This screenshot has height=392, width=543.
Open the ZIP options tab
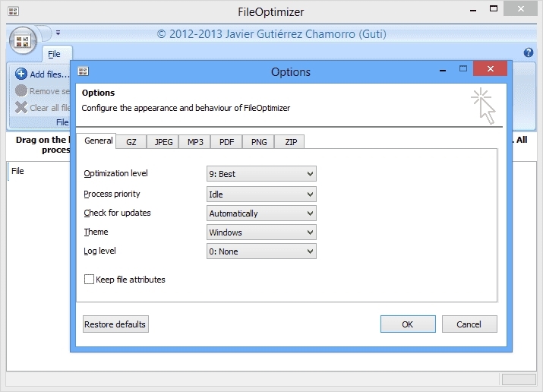pyautogui.click(x=291, y=142)
